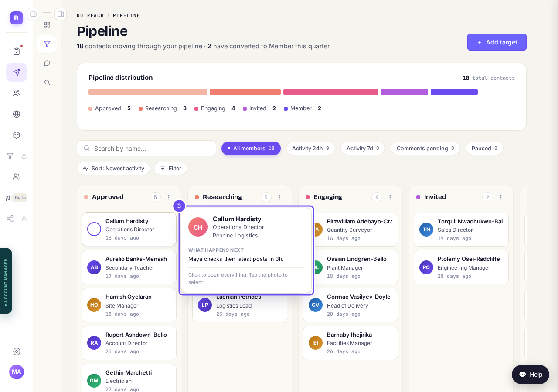This screenshot has height=392, width=558.
Task: Open Torquil Nwachukwu-Bai contact card
Action: click(461, 230)
